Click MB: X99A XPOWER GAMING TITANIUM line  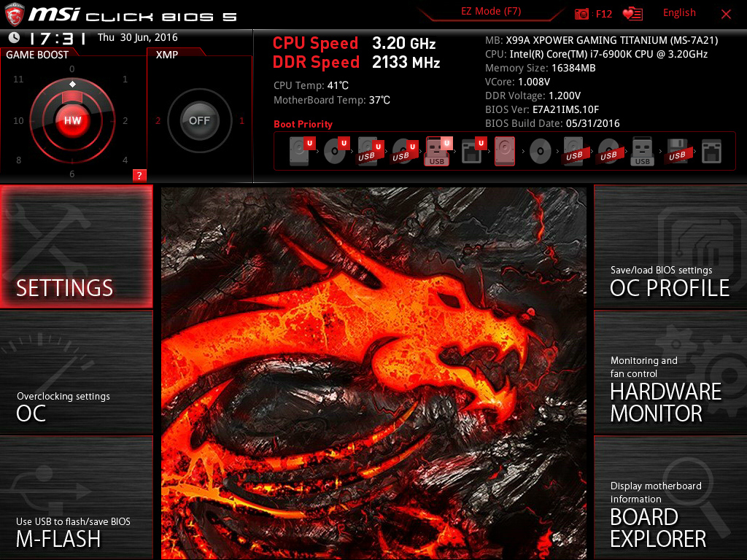601,40
